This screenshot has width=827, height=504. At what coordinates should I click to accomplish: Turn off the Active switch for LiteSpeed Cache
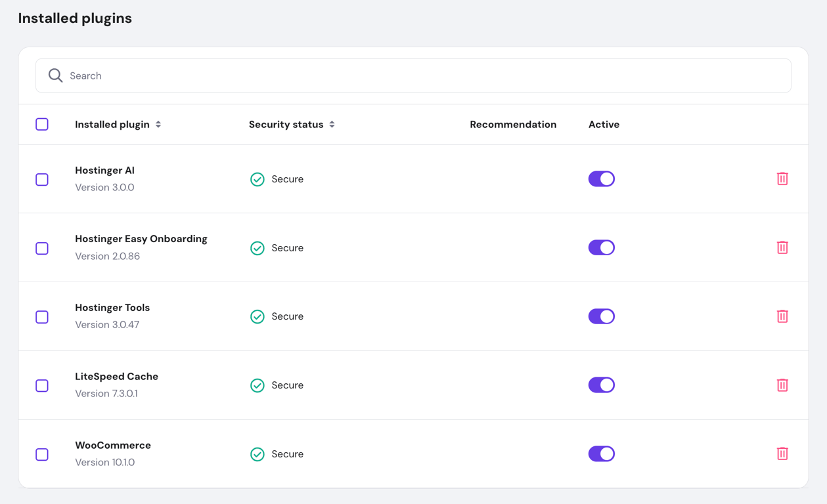click(x=601, y=385)
